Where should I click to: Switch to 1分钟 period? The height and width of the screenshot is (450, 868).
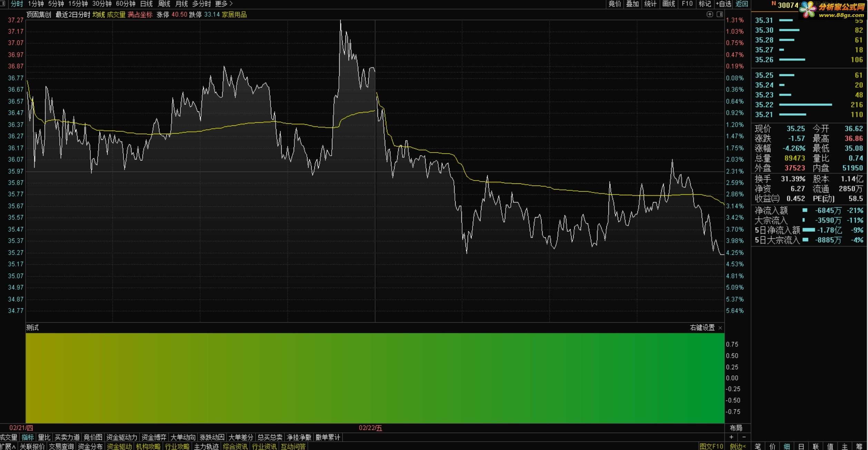click(36, 4)
